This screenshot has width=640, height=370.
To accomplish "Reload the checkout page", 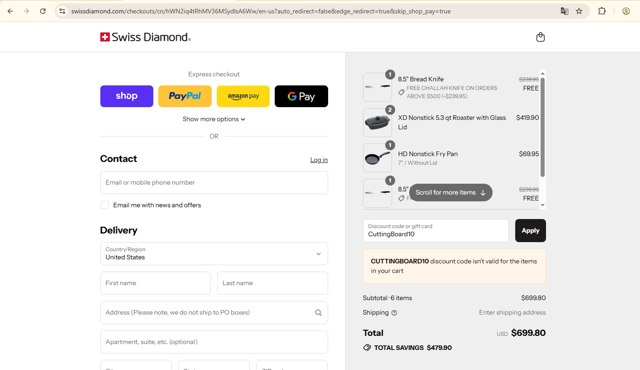I will pyautogui.click(x=43, y=11).
